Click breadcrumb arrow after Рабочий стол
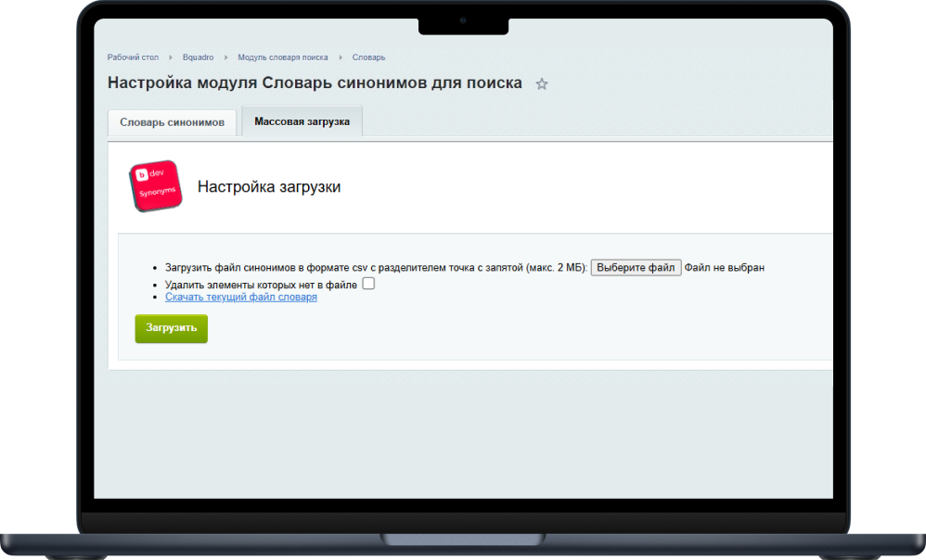The width and height of the screenshot is (926, 560). point(171,57)
